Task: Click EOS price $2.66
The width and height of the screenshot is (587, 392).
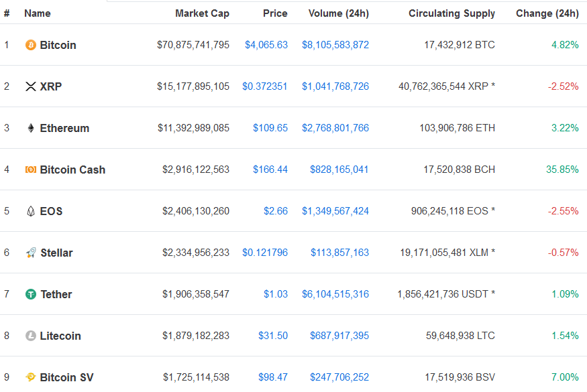Action: point(276,211)
